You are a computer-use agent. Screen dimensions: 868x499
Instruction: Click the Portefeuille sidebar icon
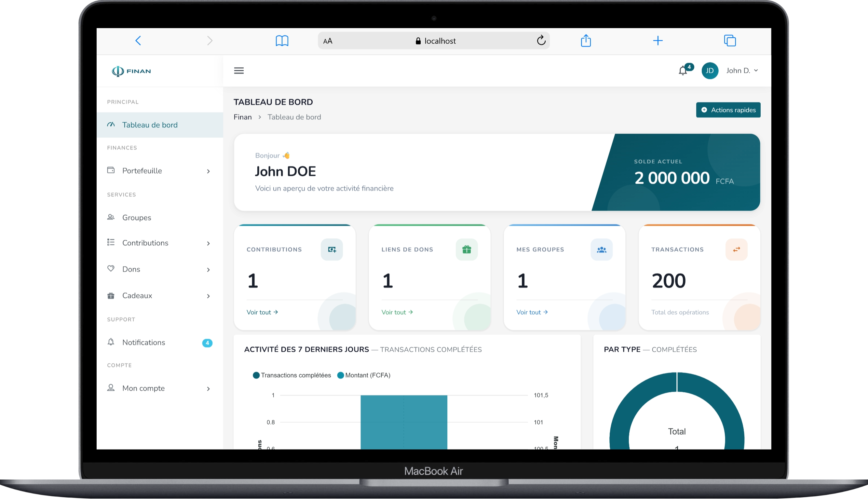coord(111,170)
